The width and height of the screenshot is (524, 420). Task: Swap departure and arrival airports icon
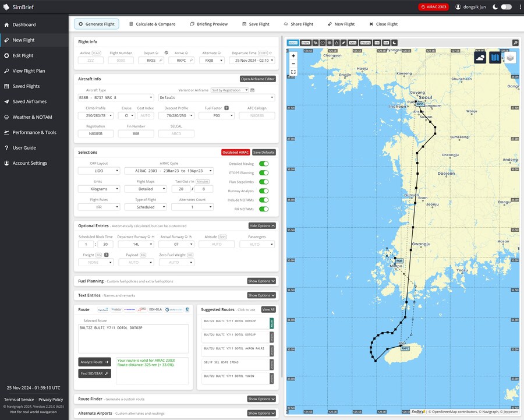[167, 53]
